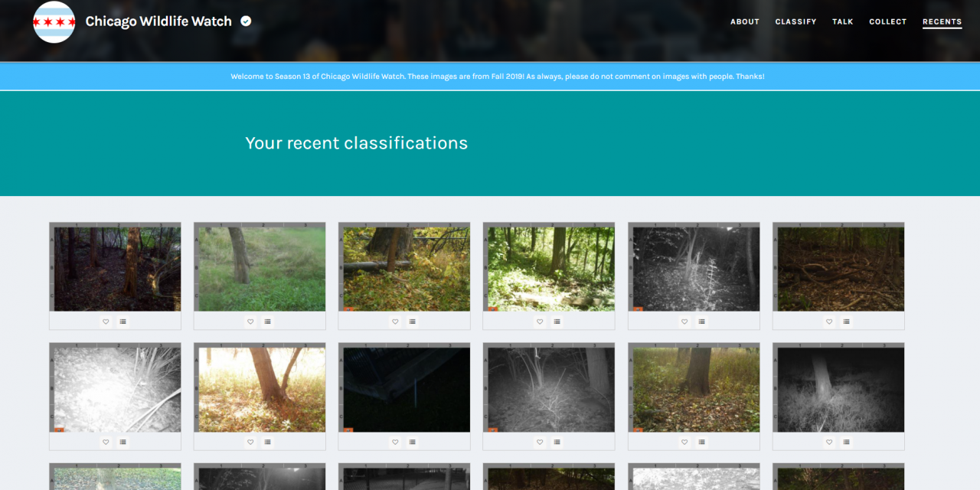Favorite the green grassy meadow tree photo
This screenshot has width=980, height=490.
click(250, 322)
